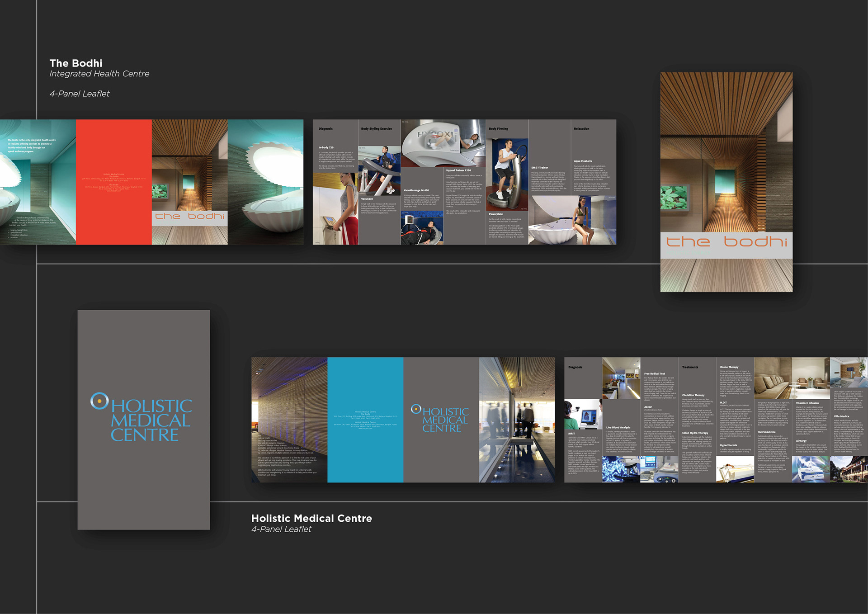The height and width of the screenshot is (614, 868).
Task: Click the 'Relaxation' heading in Bodhi spread
Action: (581, 129)
